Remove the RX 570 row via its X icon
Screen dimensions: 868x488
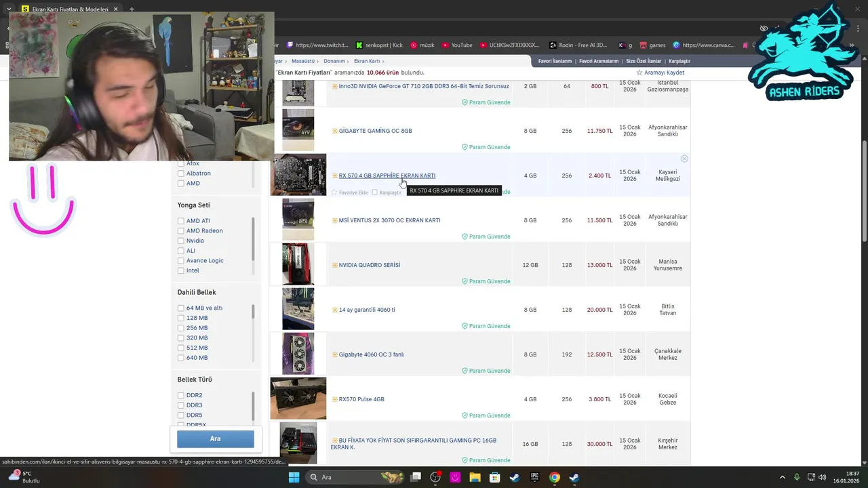(684, 159)
